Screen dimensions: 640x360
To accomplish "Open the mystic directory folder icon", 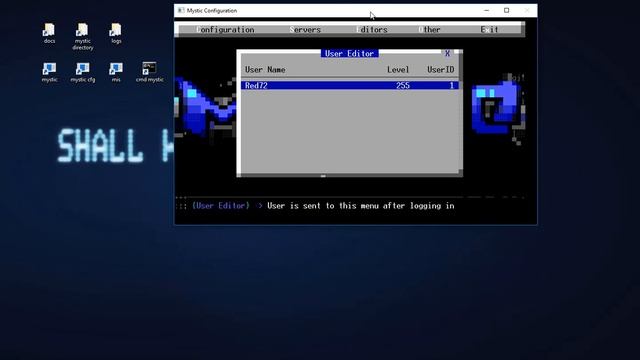I will click(82, 36).
